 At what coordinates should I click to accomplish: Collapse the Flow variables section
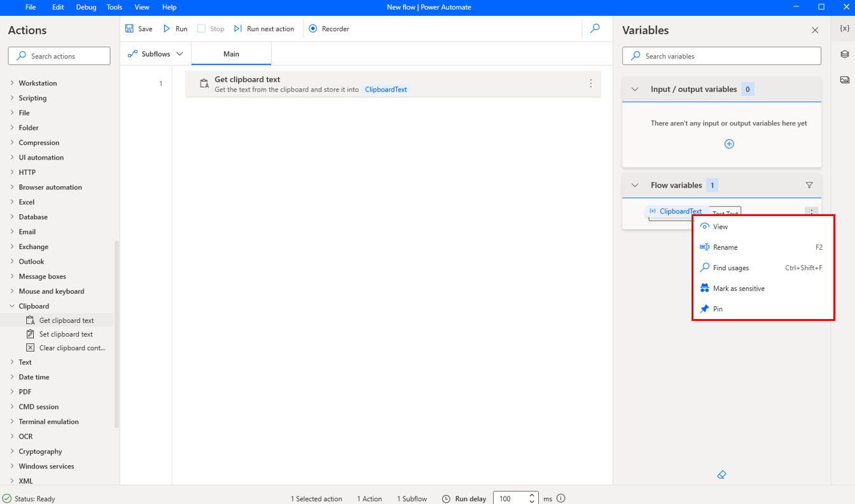[x=634, y=185]
